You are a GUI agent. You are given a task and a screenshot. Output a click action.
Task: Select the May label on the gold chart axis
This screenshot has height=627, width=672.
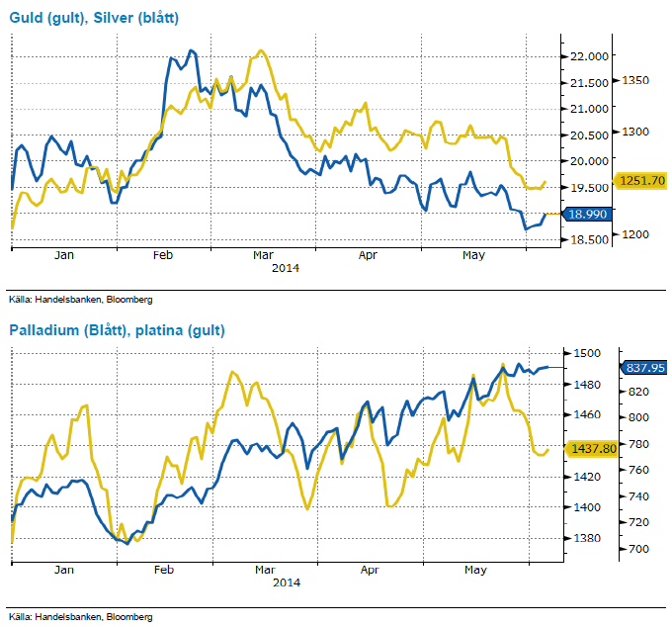coord(474,256)
